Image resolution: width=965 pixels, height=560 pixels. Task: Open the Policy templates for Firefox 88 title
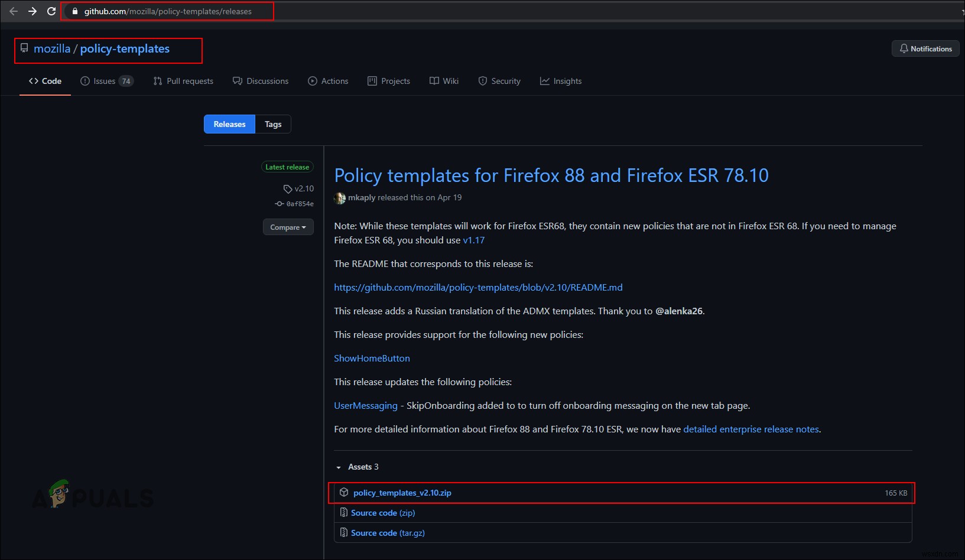[x=551, y=175]
